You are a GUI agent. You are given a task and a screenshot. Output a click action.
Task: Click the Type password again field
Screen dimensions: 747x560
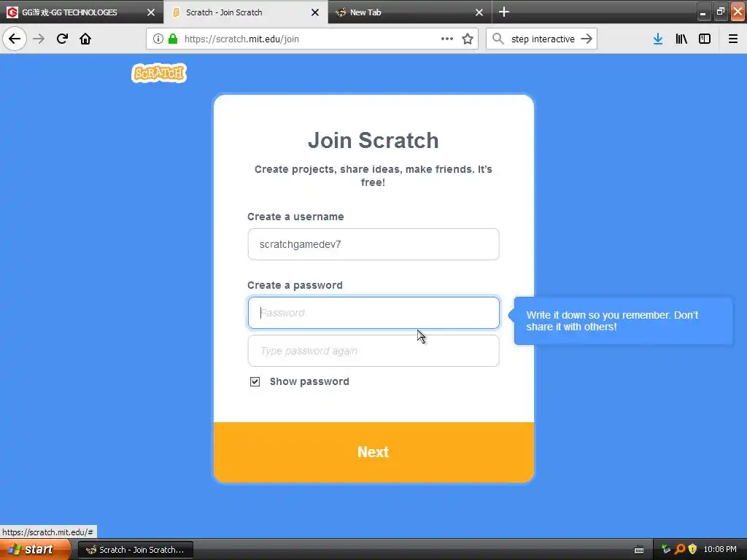[373, 351]
